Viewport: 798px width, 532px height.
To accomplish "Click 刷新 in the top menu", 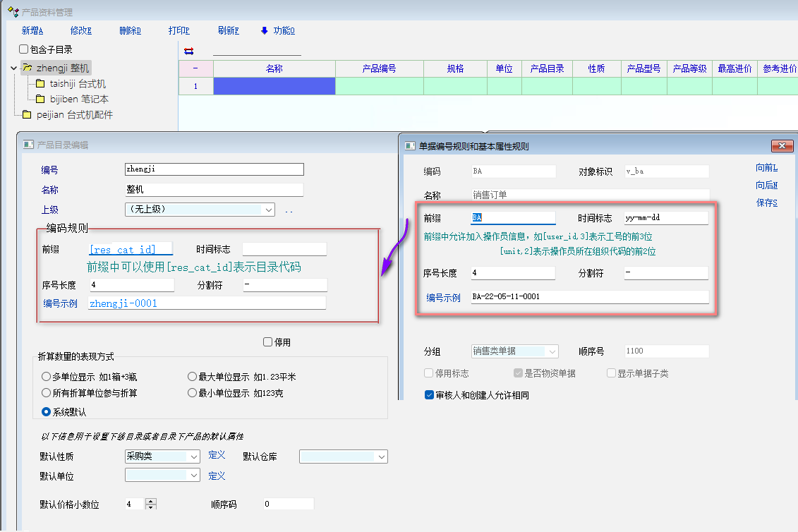I will pyautogui.click(x=229, y=30).
